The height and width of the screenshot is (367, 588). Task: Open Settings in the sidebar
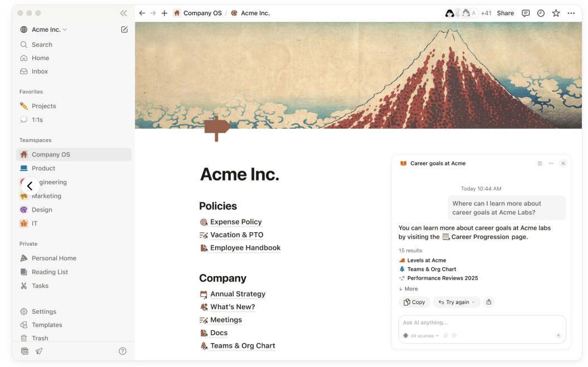(x=74, y=311)
